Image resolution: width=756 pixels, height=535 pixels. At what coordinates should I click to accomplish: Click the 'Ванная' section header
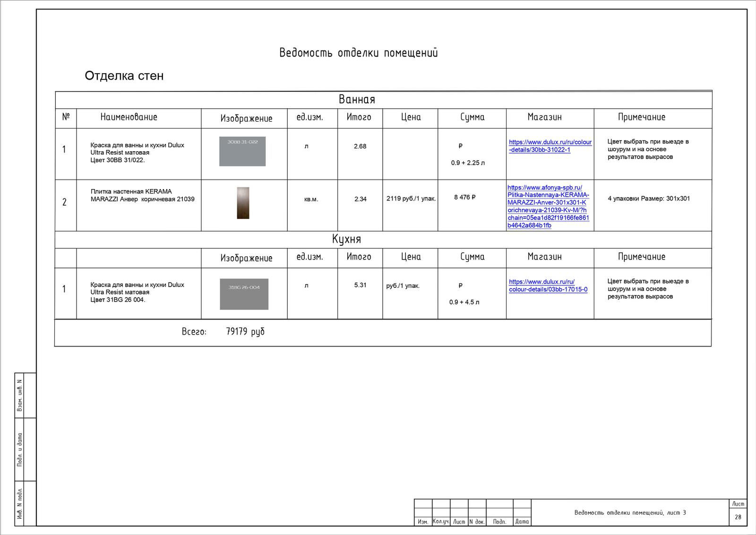[x=357, y=99]
